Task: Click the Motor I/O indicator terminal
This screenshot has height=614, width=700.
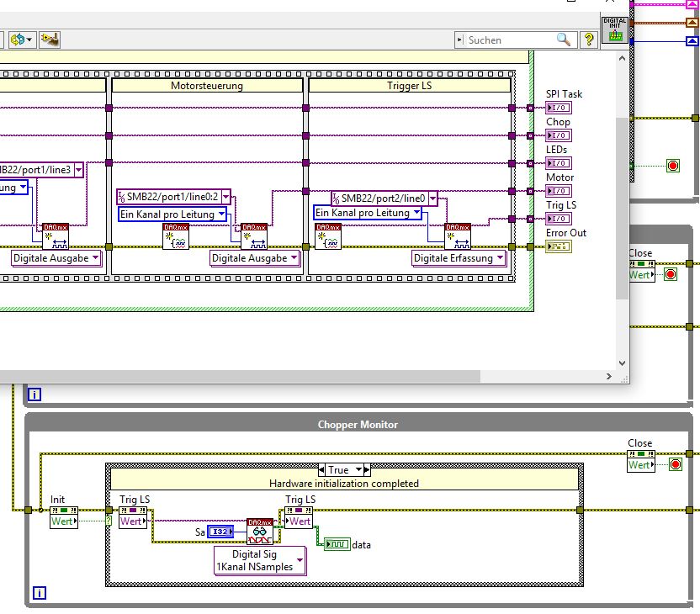Action: pos(557,191)
